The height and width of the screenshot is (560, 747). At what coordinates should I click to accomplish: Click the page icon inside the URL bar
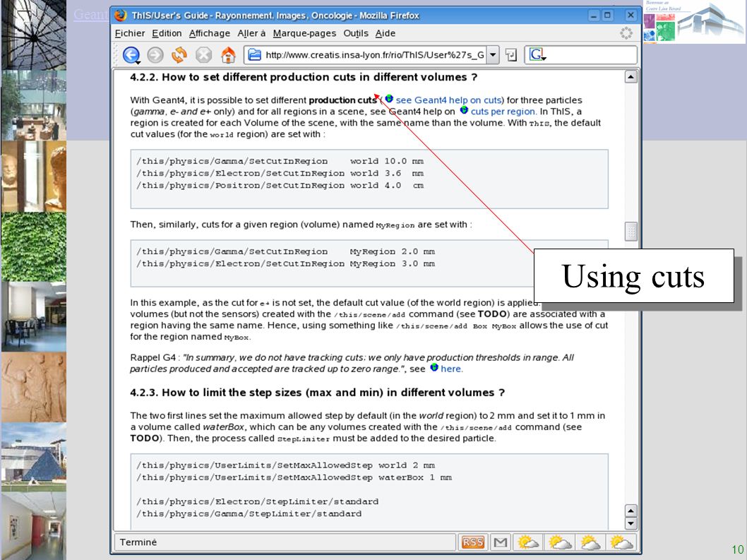(x=255, y=55)
